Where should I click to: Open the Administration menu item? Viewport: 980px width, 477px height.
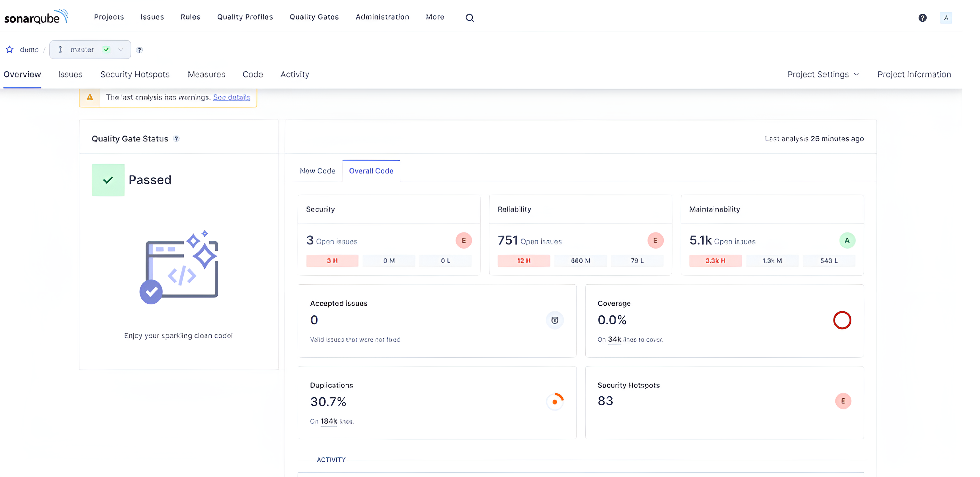point(382,17)
